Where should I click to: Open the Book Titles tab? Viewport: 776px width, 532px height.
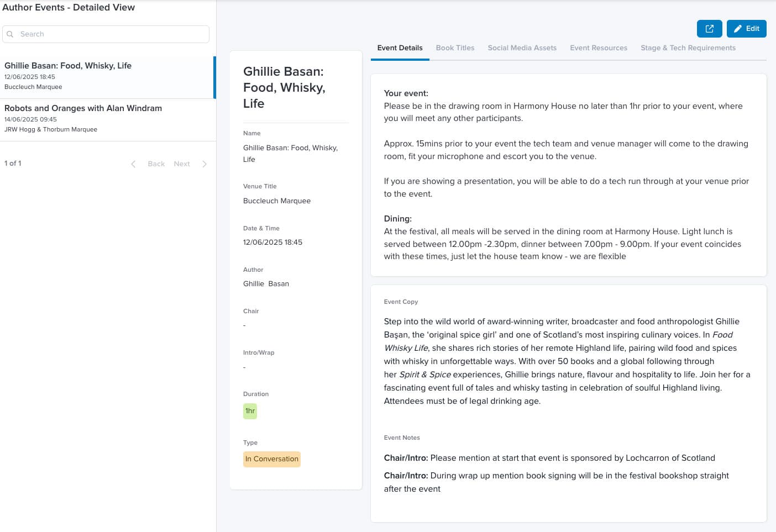pos(455,48)
